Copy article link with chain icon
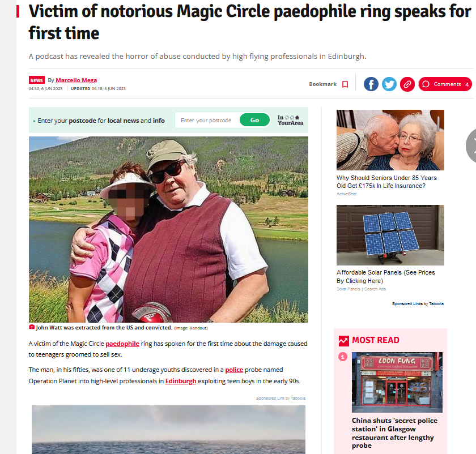Image resolution: width=476 pixels, height=454 pixels. pos(407,84)
